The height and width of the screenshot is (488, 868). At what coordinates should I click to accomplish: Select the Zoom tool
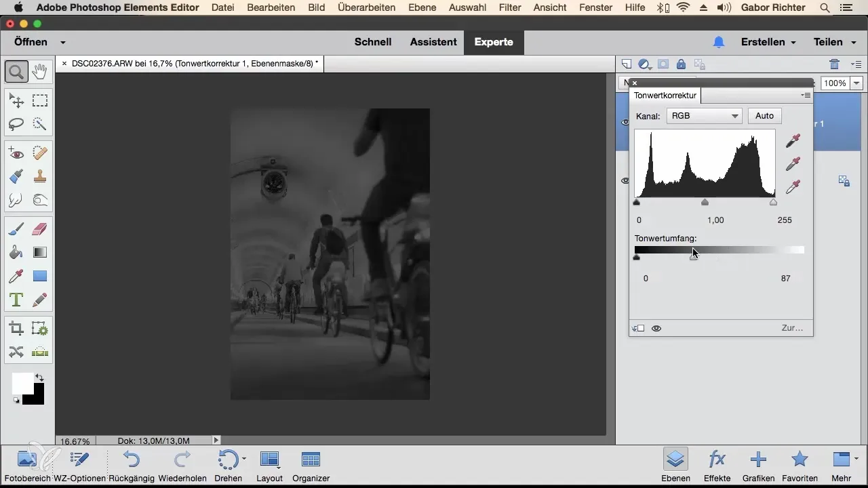click(x=16, y=71)
